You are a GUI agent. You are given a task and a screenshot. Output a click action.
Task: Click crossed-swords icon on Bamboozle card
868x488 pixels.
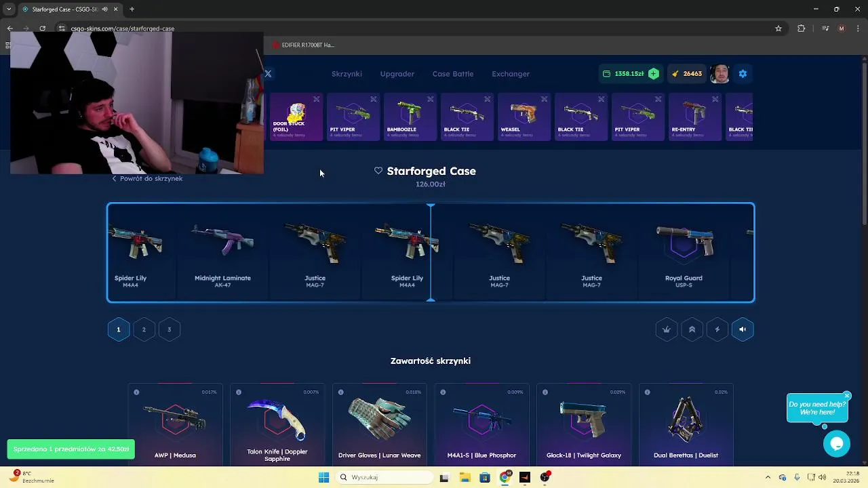(430, 100)
